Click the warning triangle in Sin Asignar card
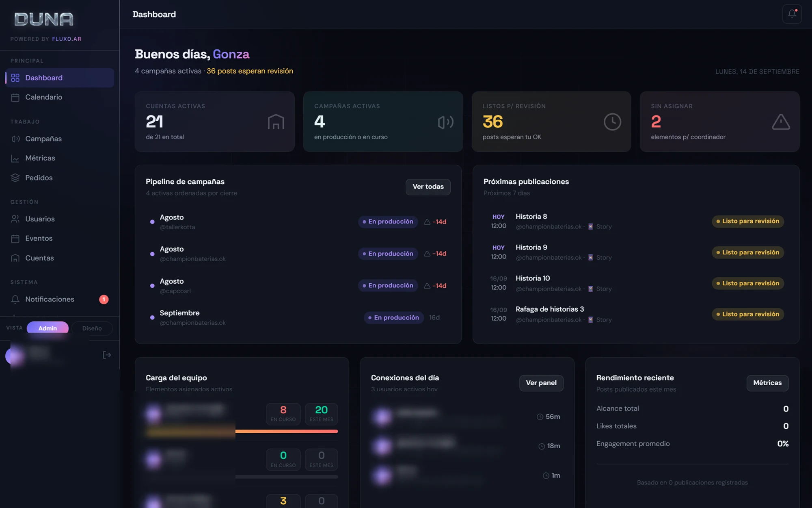812x508 pixels. (x=780, y=122)
